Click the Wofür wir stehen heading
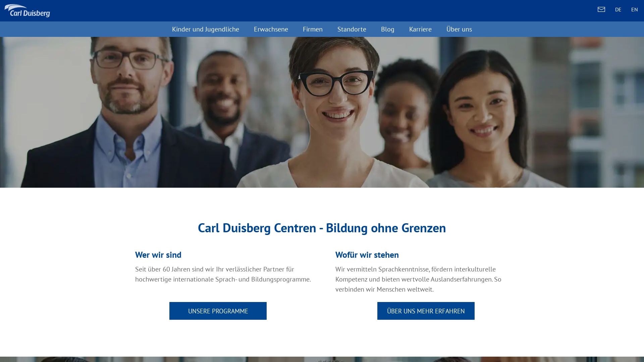The image size is (644, 362). tap(367, 255)
